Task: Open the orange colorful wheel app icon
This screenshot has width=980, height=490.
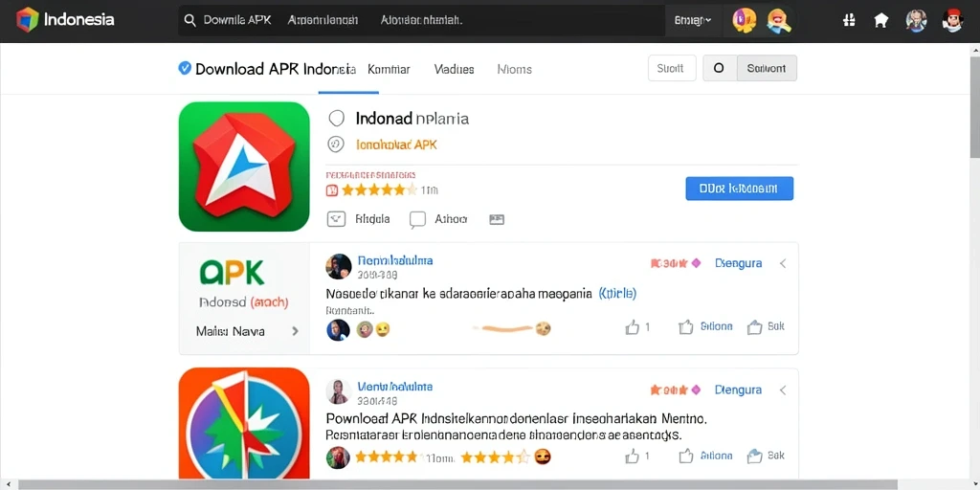Action: pyautogui.click(x=244, y=424)
